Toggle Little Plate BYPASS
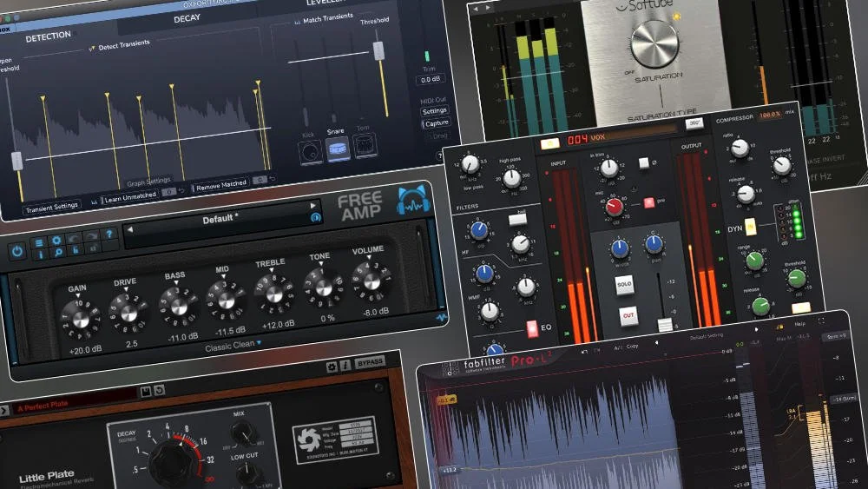868x489 pixels. [370, 362]
